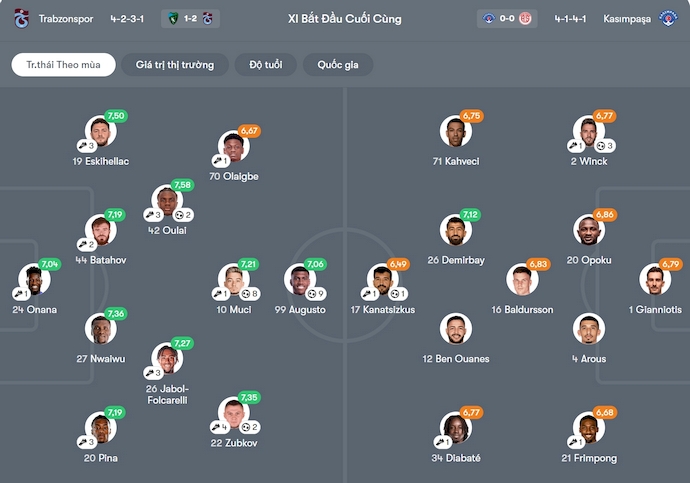The height and width of the screenshot is (483, 690).
Task: Click Oulai's 7,58 rating badge
Action: click(x=182, y=185)
